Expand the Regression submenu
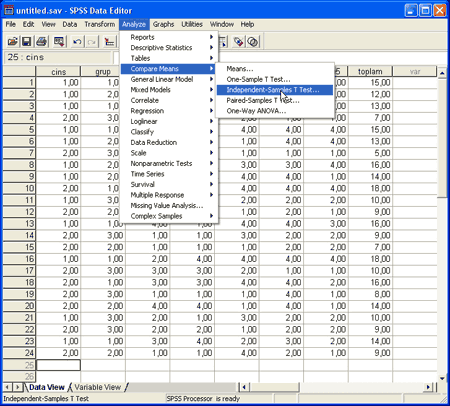 pos(169,111)
